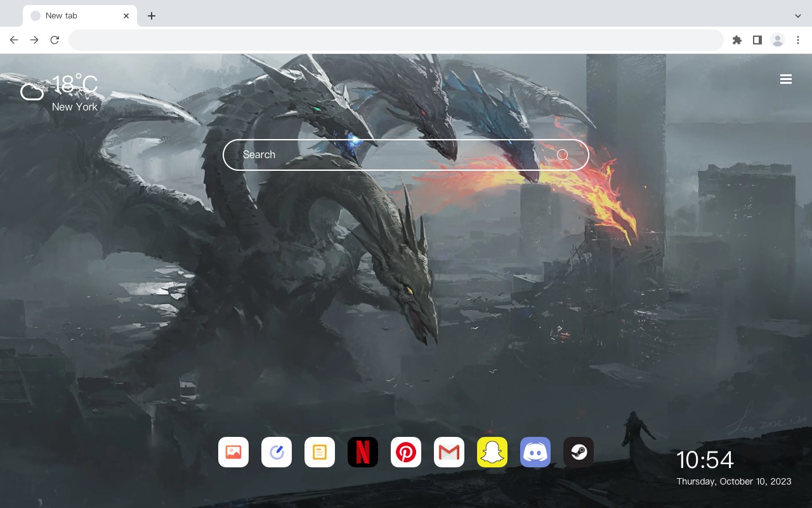Click the 10:54 clock display
Image resolution: width=812 pixels, height=508 pixels.
(705, 460)
